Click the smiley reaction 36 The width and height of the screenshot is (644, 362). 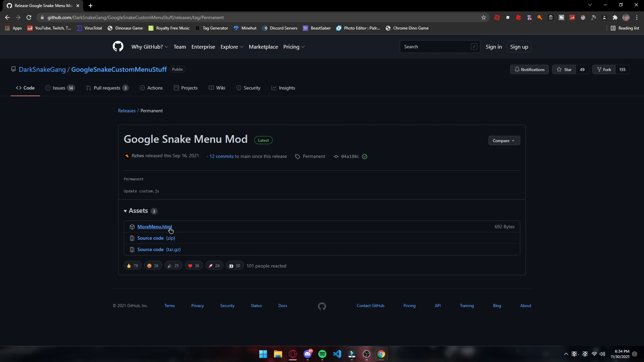[153, 266]
